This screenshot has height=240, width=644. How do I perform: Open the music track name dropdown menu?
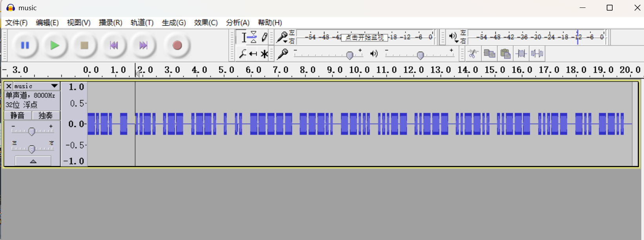[x=54, y=86]
